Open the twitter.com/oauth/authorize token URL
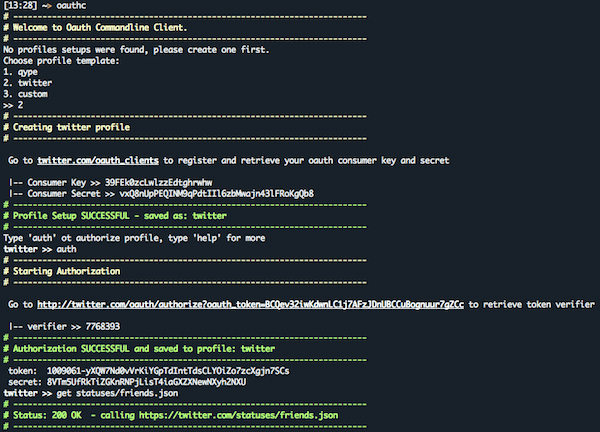The image size is (600, 432). 250,305
